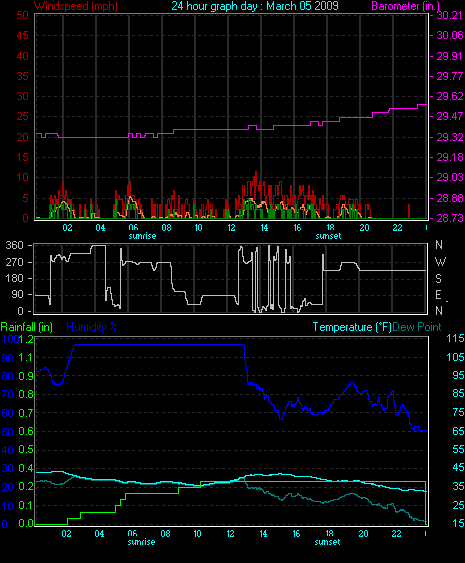Select temperature axis value 65

tap(458, 431)
